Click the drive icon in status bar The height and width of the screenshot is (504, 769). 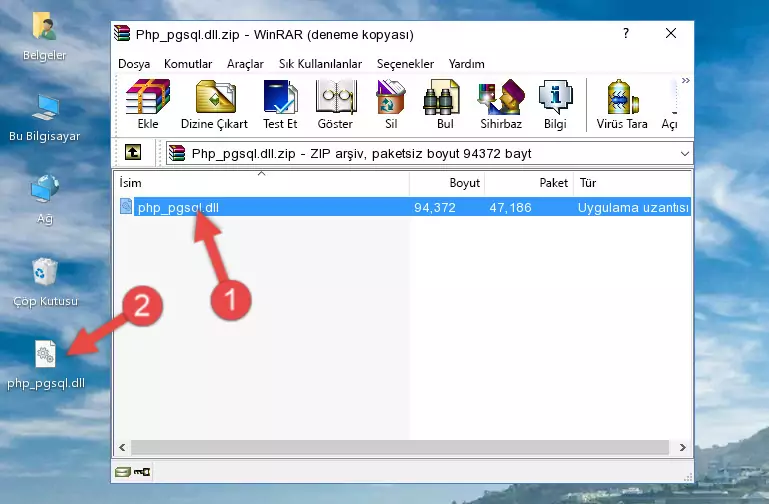point(123,472)
